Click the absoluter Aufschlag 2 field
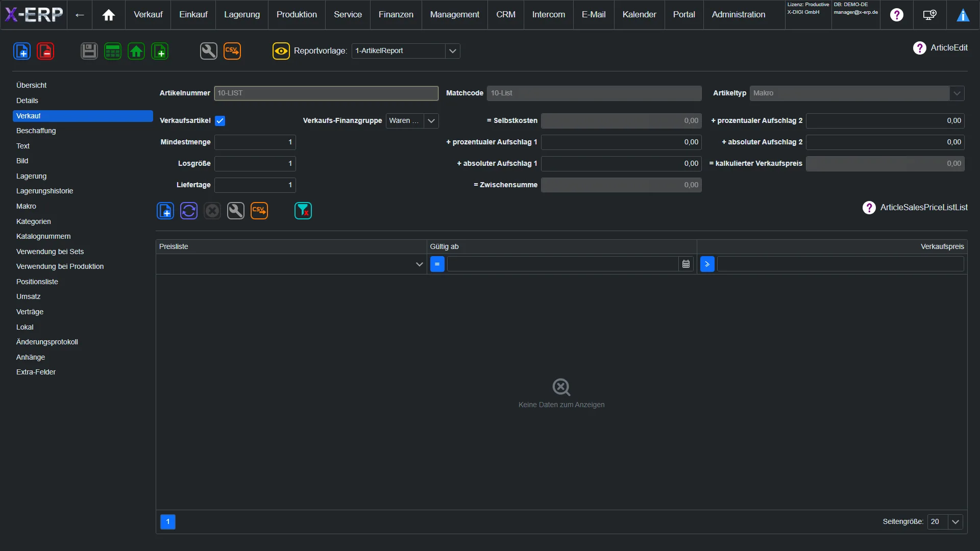 click(x=885, y=142)
